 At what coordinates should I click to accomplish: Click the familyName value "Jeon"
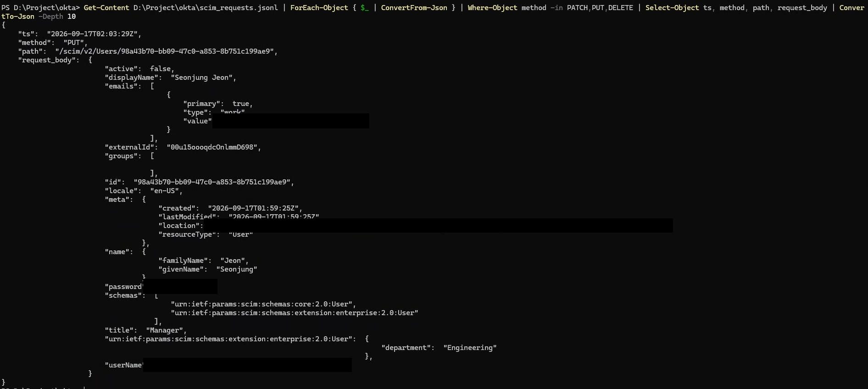point(234,261)
